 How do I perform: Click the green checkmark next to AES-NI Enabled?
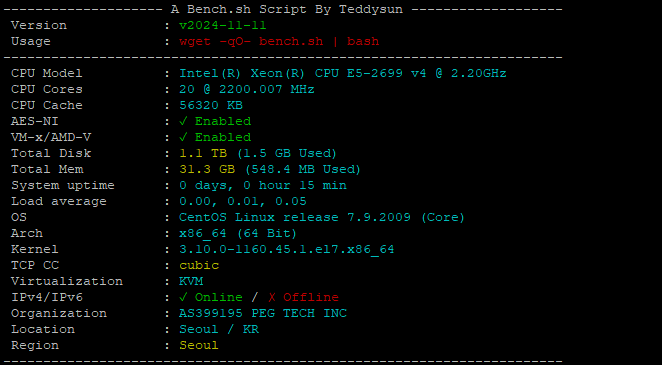(183, 122)
